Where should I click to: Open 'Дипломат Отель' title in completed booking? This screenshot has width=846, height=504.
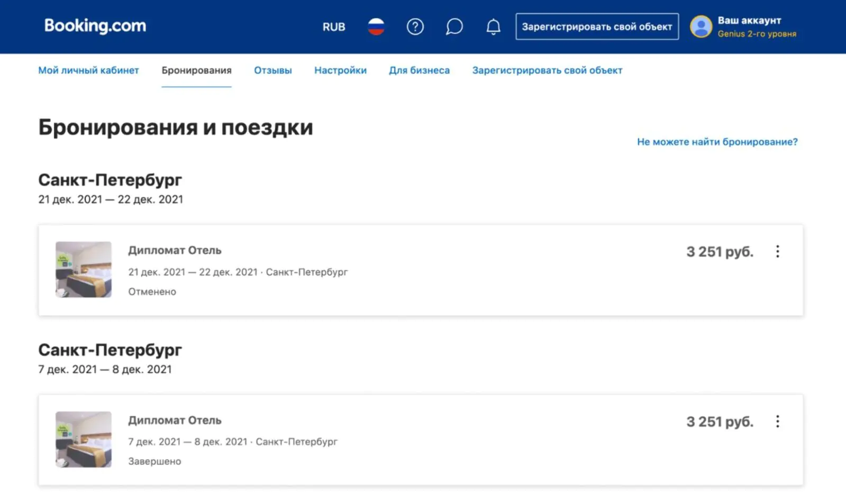[175, 420]
